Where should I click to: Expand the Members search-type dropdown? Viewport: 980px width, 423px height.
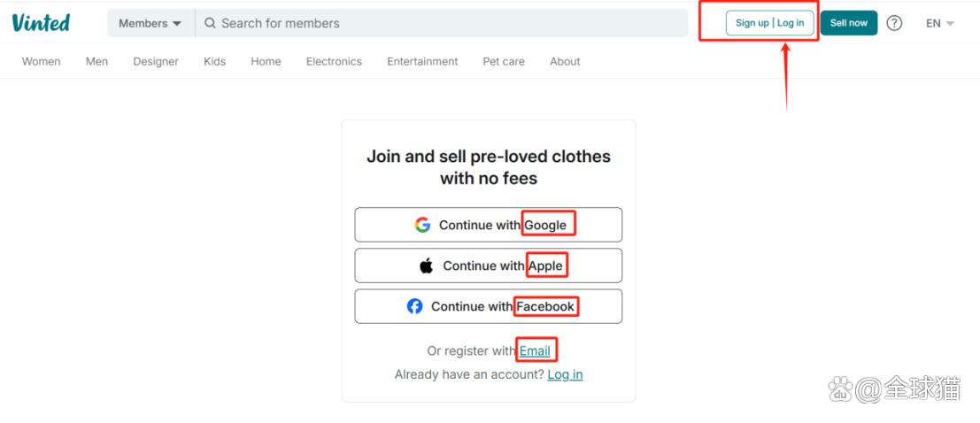[x=150, y=23]
